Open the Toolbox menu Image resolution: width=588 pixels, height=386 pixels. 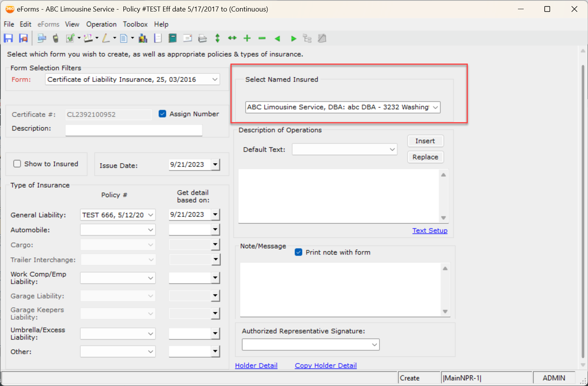135,24
